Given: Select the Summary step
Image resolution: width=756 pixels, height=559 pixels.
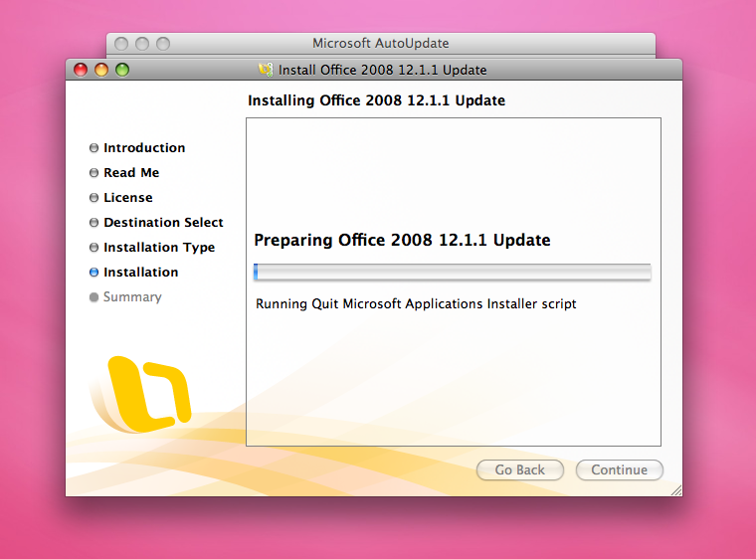Looking at the screenshot, I should pyautogui.click(x=125, y=297).
